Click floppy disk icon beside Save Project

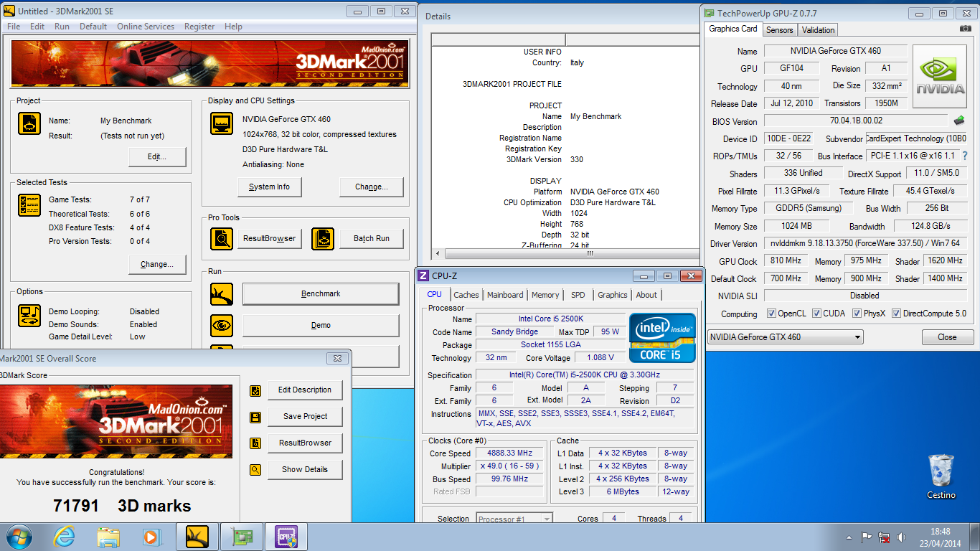(x=255, y=417)
